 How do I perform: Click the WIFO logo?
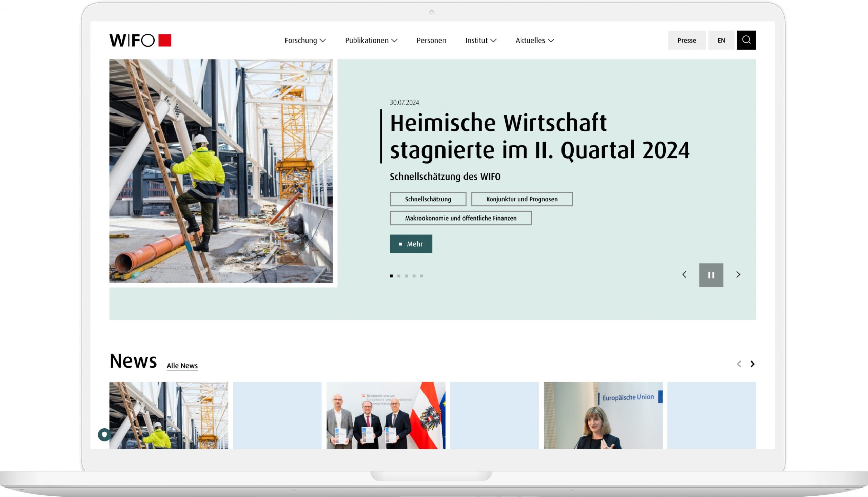tap(140, 40)
